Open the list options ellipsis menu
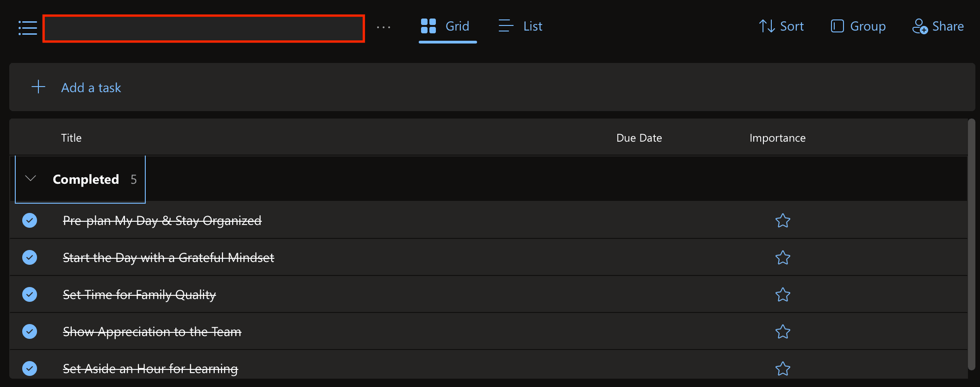980x387 pixels. click(x=384, y=28)
